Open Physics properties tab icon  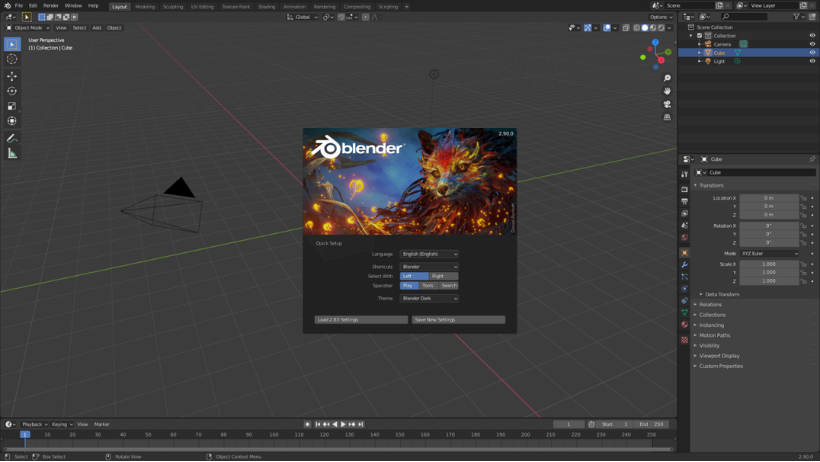tap(685, 289)
